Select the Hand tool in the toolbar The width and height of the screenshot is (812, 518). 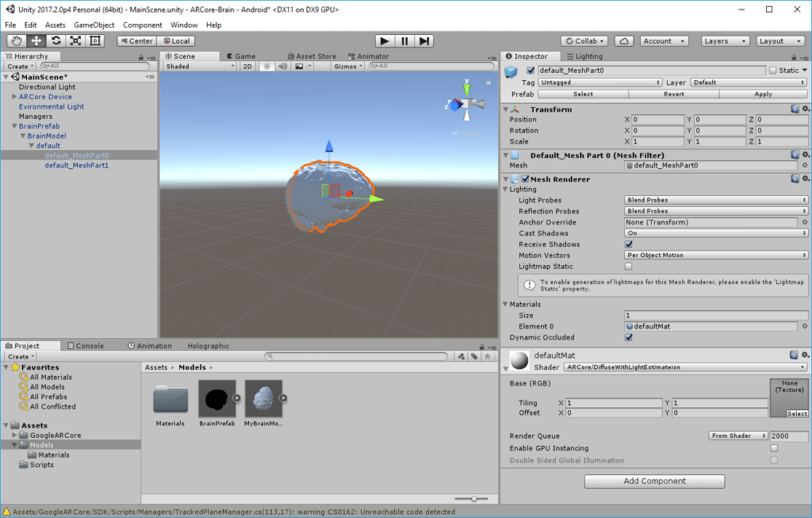16,40
